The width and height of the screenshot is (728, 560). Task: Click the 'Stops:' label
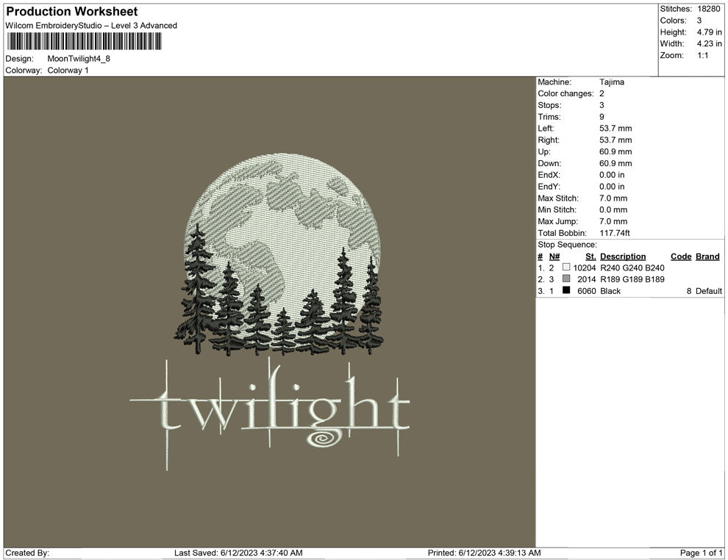pos(549,105)
